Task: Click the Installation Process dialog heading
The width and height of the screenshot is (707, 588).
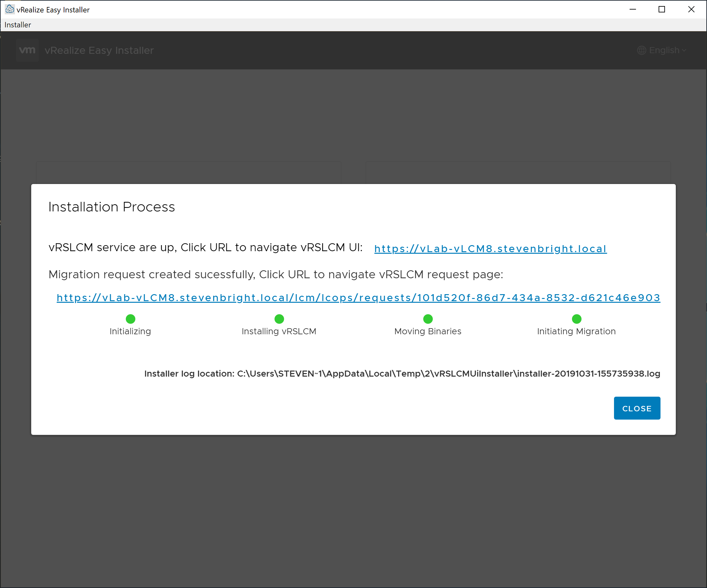Action: [x=111, y=207]
